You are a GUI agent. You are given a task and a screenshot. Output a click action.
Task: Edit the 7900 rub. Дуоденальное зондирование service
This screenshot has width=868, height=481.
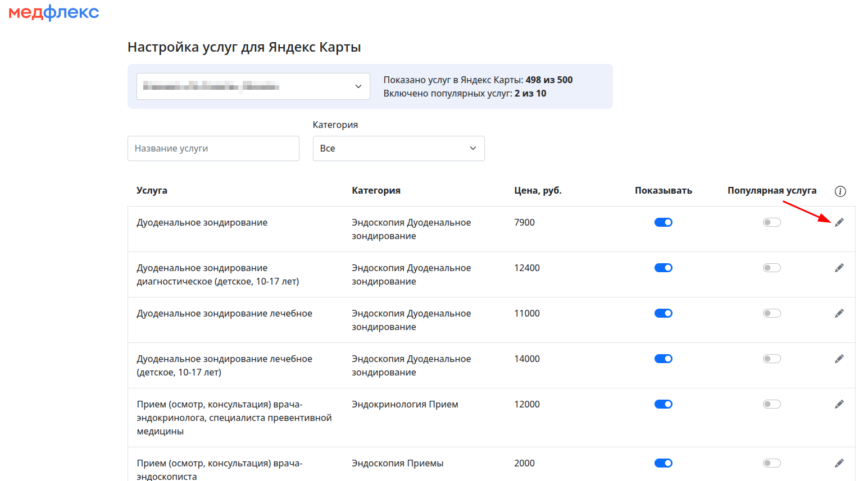tap(839, 223)
